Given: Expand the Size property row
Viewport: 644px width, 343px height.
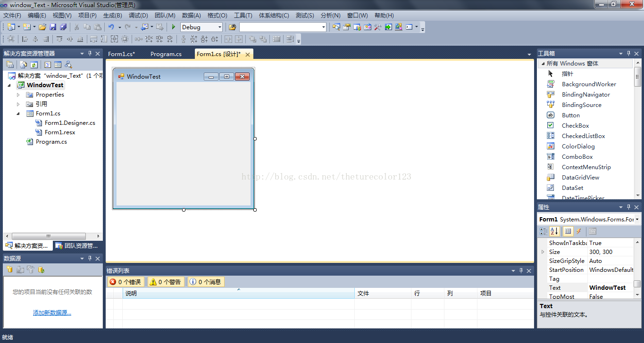Looking at the screenshot, I should click(x=543, y=252).
